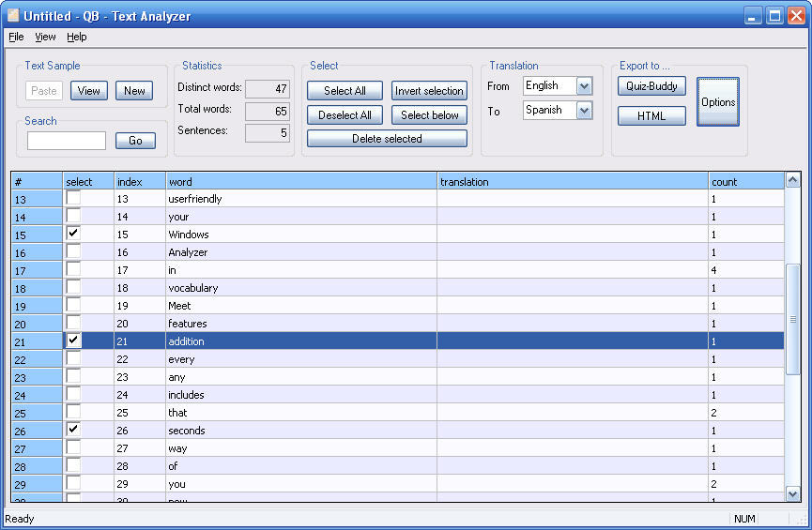Click Deselect All button
This screenshot has height=530, width=812.
pos(345,114)
